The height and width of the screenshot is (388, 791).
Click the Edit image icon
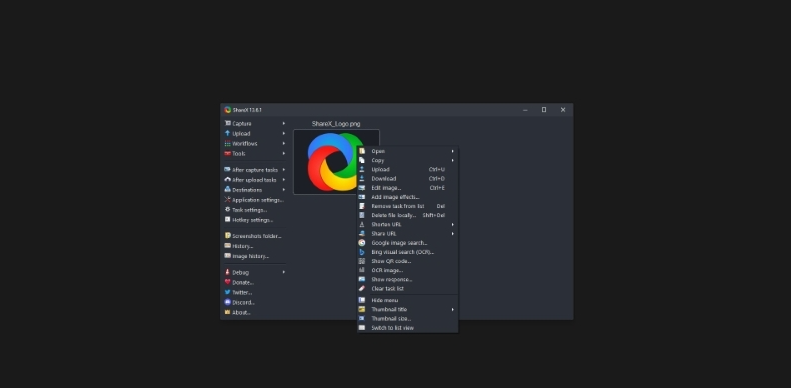pos(362,188)
